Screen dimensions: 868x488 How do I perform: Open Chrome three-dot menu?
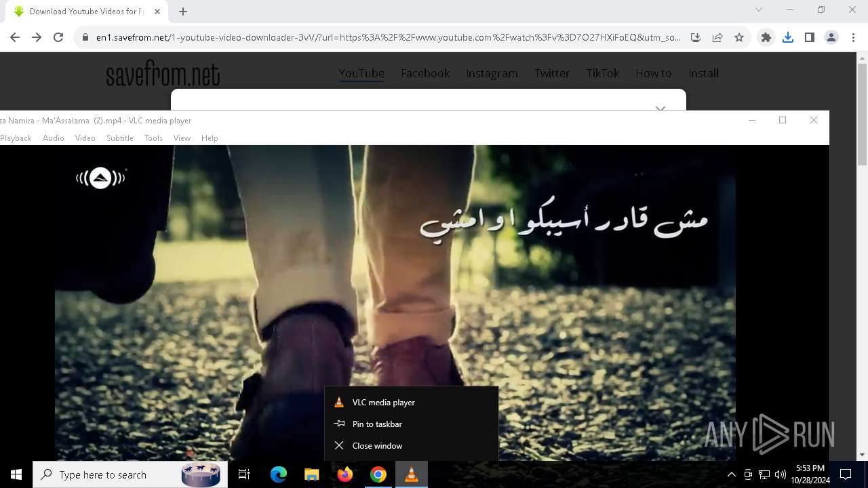[x=853, y=38]
